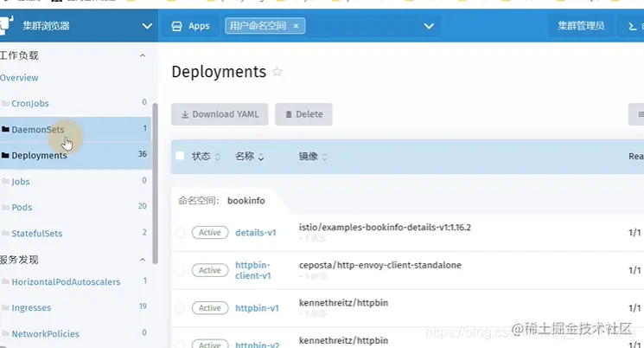Check the httpbin-v1 row checkbox
644x348 pixels.
[x=180, y=308]
